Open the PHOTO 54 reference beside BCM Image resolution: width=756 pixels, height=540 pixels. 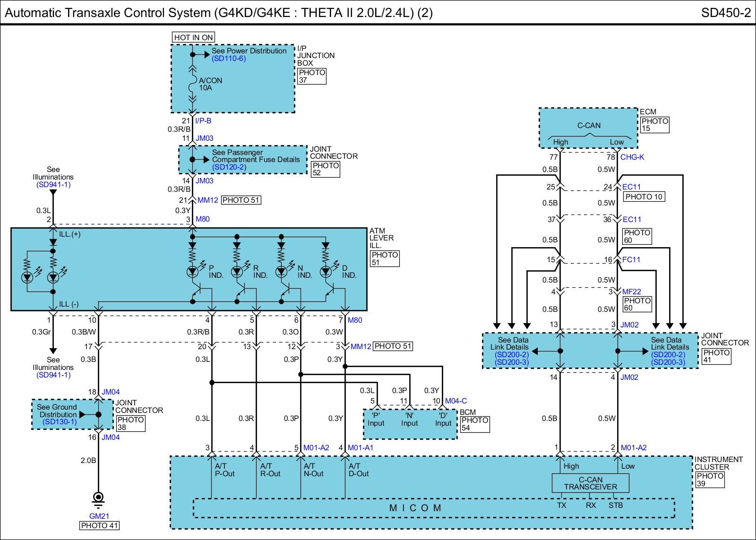(475, 424)
